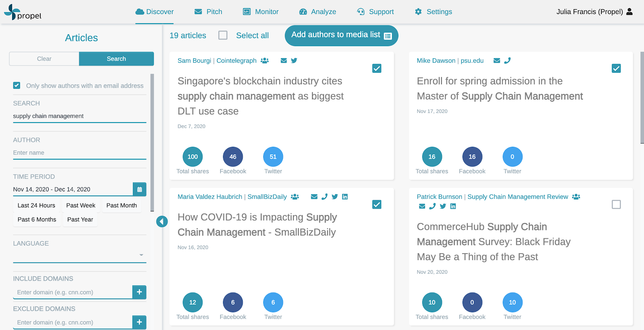This screenshot has width=644, height=330.
Task: Click email icon for Patrick Burnson
Action: 422,207
